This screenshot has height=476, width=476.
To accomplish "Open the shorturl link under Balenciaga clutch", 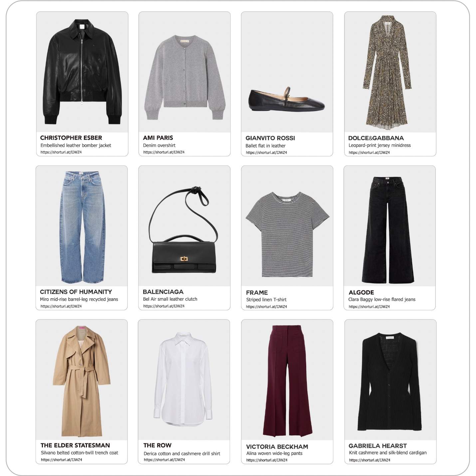I will (x=164, y=306).
